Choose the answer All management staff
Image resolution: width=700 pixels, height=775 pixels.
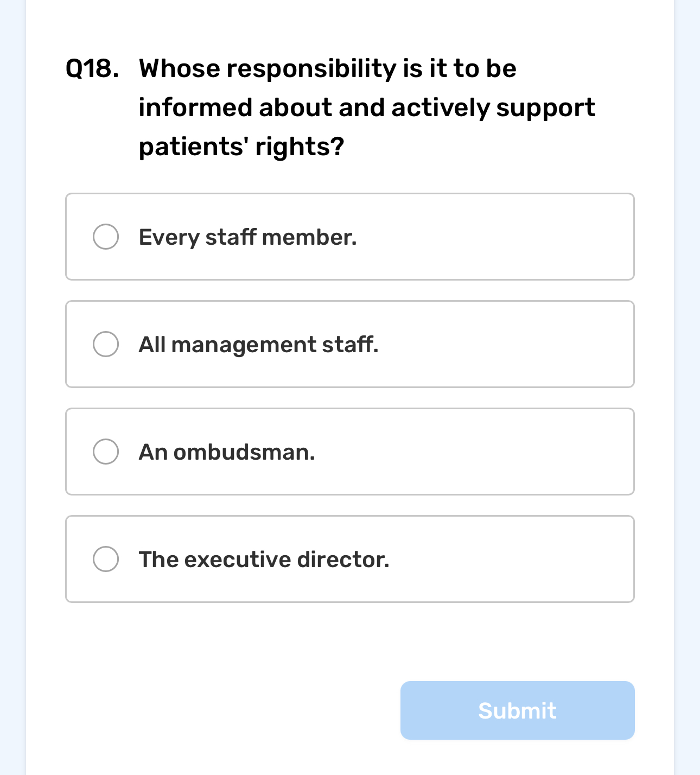(259, 344)
